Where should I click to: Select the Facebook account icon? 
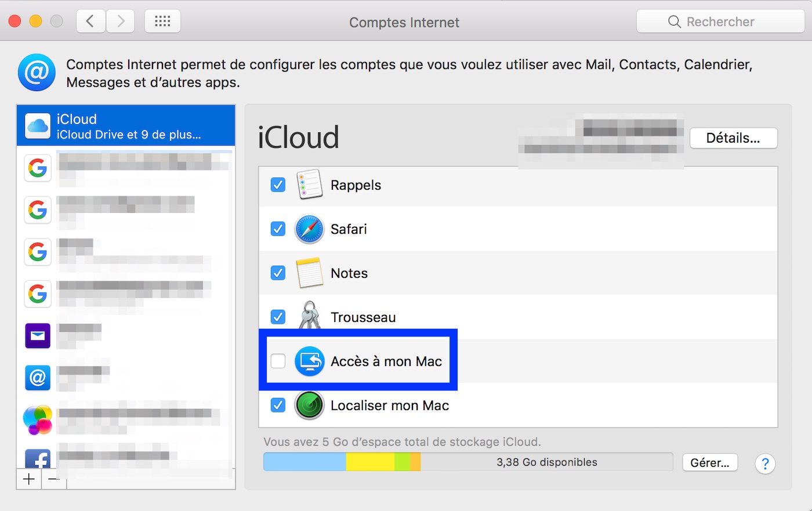click(38, 458)
